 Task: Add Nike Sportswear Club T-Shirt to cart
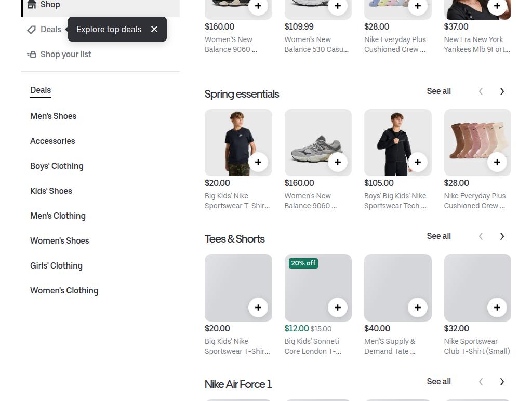[x=497, y=308]
